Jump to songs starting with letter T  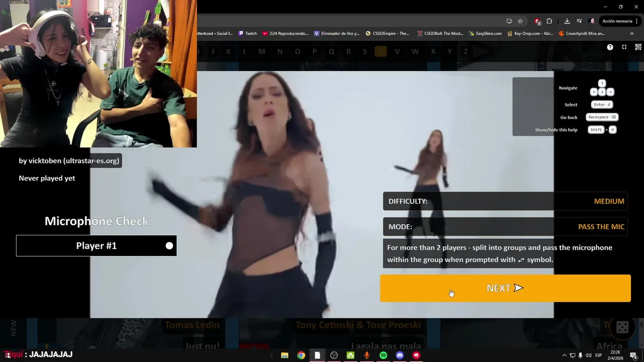click(x=381, y=51)
